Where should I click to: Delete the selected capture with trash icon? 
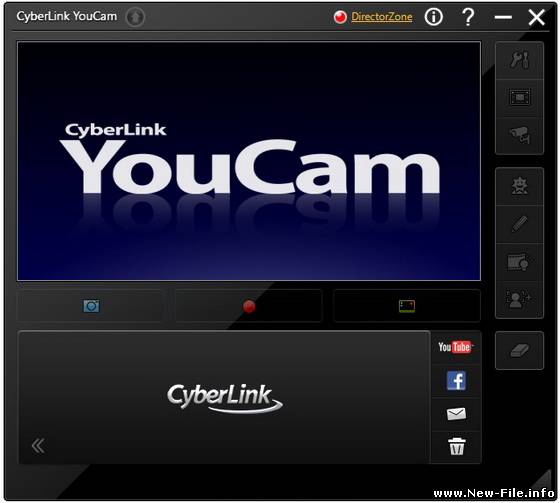coord(456,447)
